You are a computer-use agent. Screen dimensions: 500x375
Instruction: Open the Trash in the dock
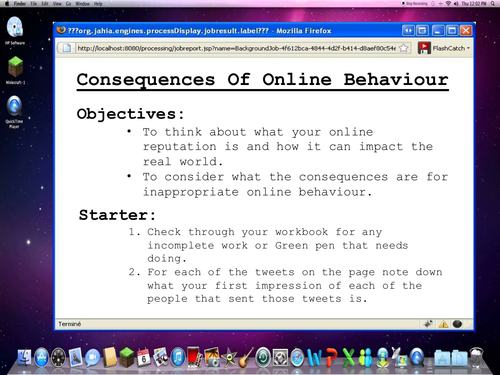476,358
